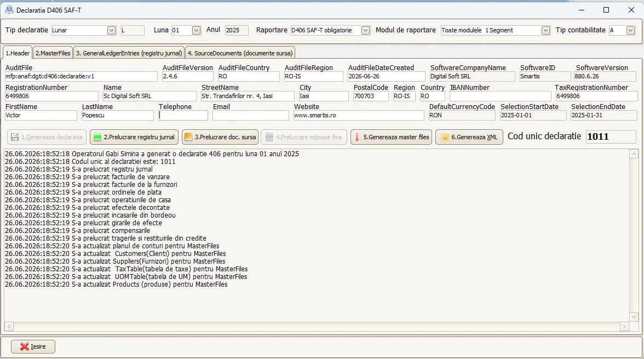Select log line 'Codul unic al declaratiei este: 1011'
Viewport: 644px width, 359px height.
[x=90, y=162]
